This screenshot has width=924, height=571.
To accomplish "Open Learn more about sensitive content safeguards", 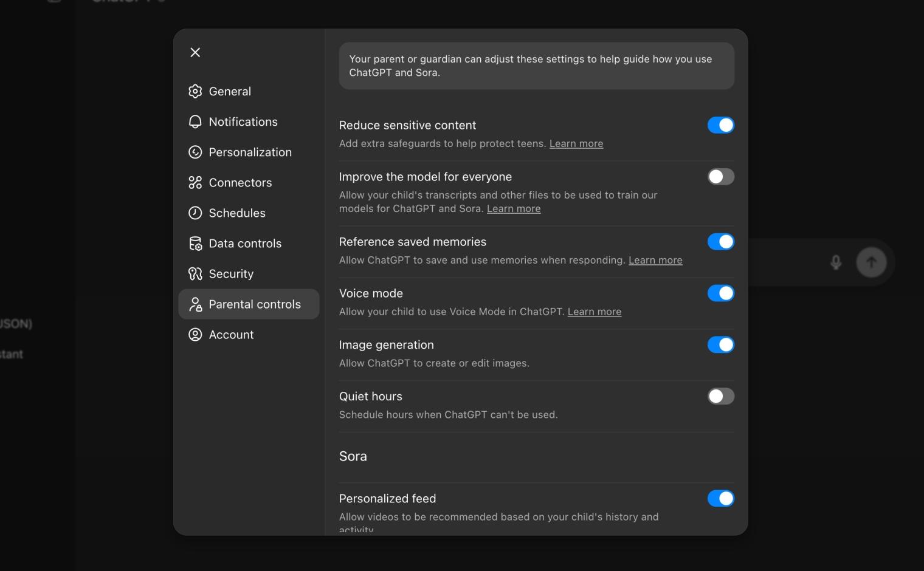I will coord(576,143).
